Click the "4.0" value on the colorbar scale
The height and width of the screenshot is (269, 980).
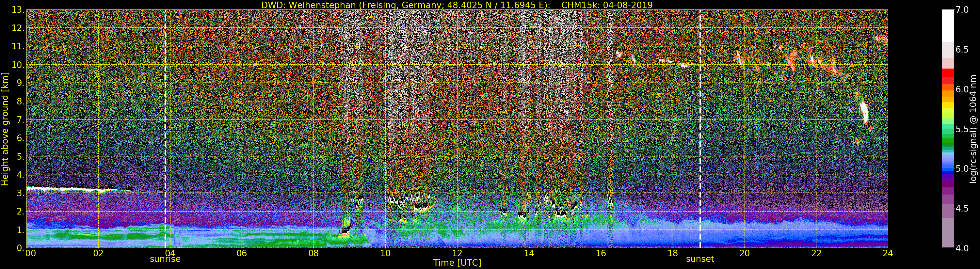click(x=962, y=248)
